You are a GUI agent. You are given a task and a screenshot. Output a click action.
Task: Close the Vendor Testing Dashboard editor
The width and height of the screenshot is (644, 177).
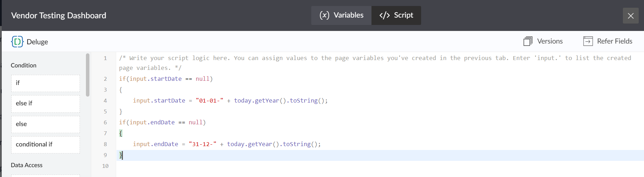pos(631,16)
